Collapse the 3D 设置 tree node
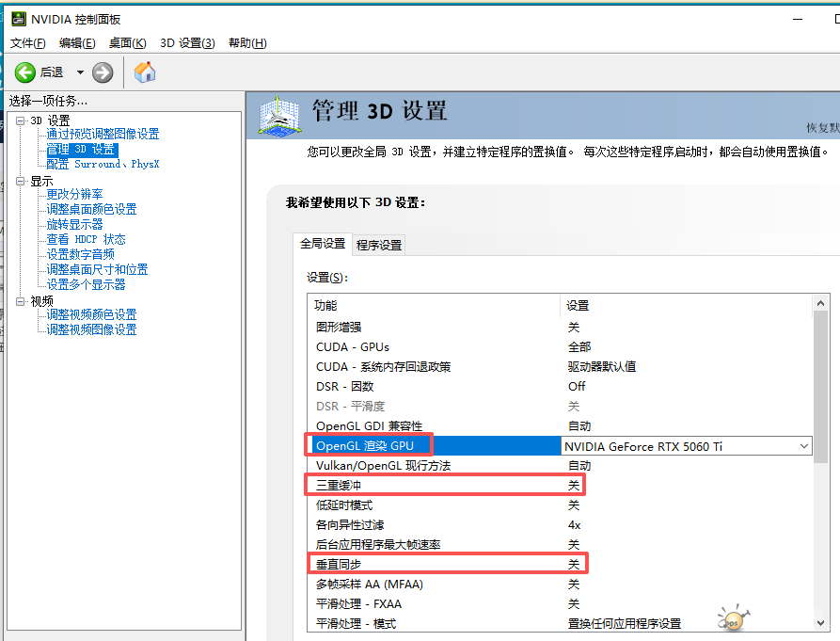The width and height of the screenshot is (840, 641). 21,120
